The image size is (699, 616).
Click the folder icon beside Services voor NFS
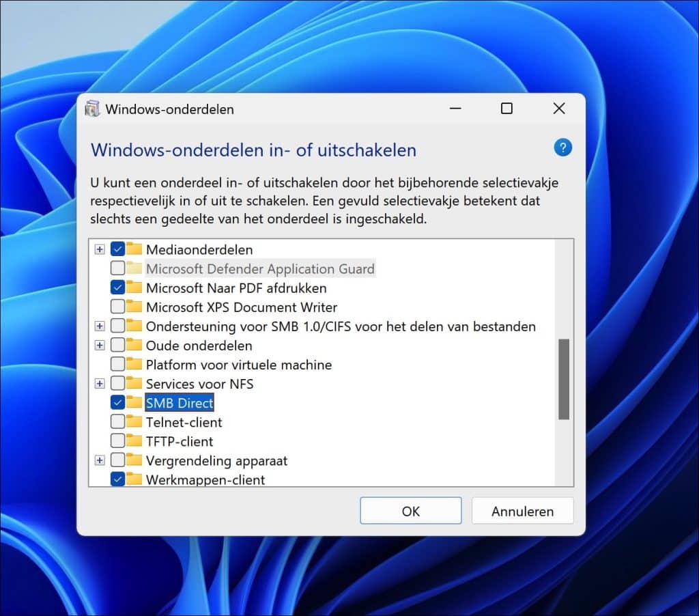pyautogui.click(x=134, y=383)
